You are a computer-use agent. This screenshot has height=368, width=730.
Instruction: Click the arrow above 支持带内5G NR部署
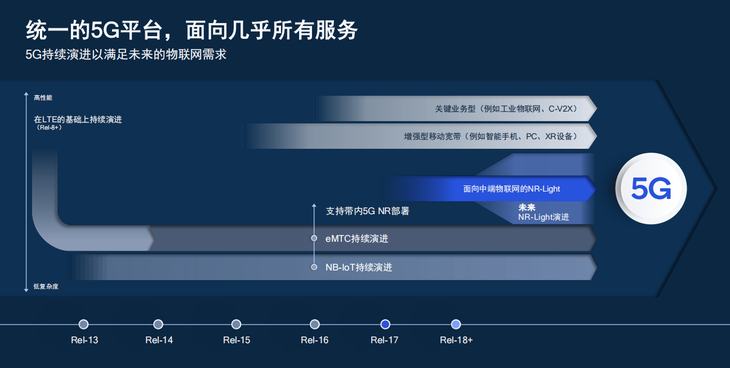(314, 206)
